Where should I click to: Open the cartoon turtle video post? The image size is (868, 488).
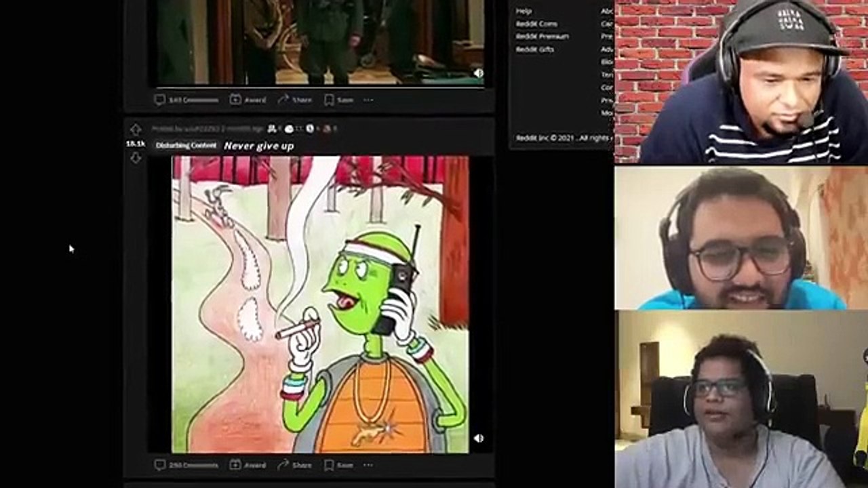coord(319,304)
